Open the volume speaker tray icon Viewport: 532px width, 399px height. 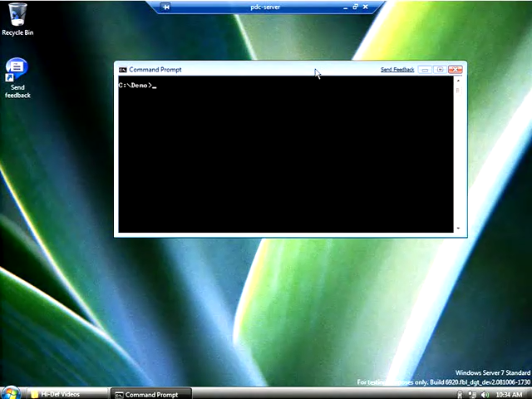pyautogui.click(x=485, y=395)
